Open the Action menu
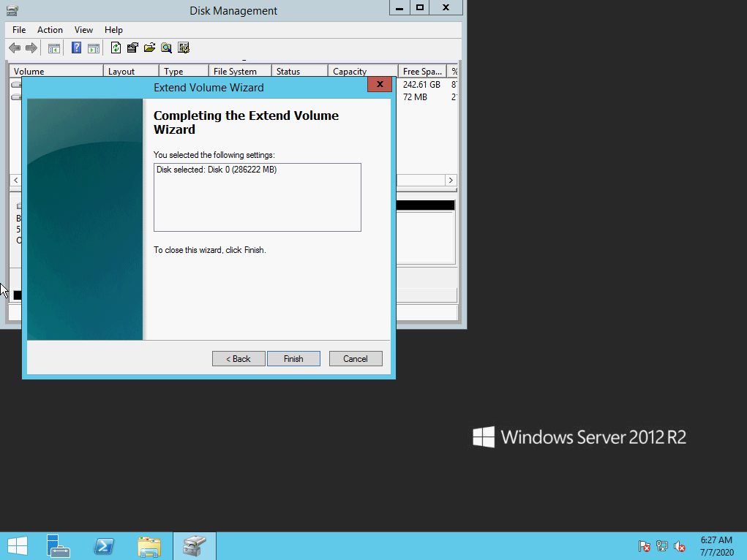Viewport: 747px width, 560px height. [x=50, y=29]
